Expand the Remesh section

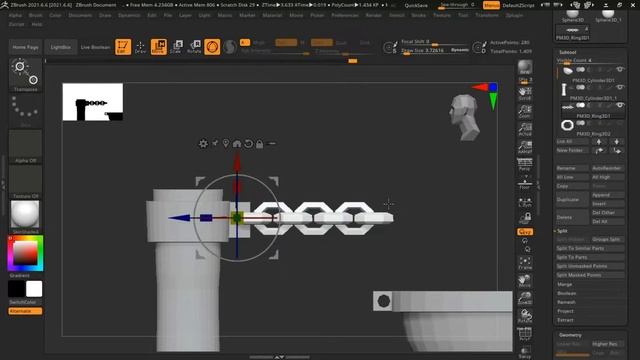[x=566, y=302]
